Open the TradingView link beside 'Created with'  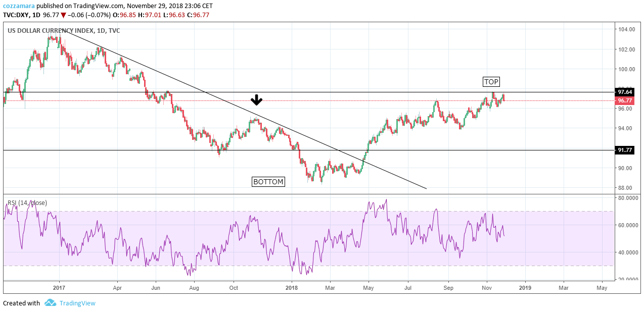coord(77,303)
